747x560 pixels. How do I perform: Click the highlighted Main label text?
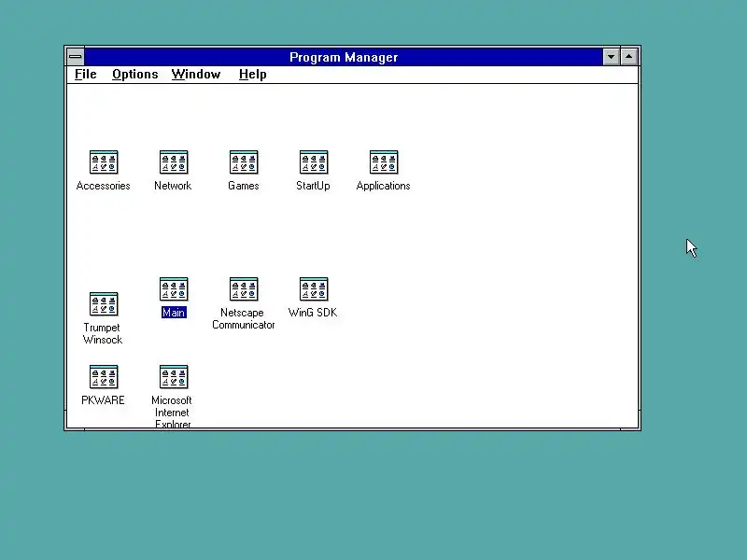(x=174, y=313)
